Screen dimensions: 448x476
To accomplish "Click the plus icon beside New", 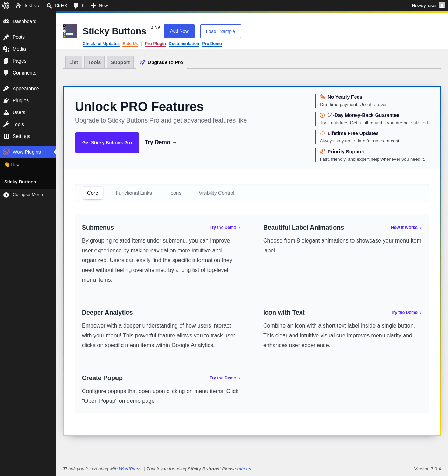I will [93, 6].
